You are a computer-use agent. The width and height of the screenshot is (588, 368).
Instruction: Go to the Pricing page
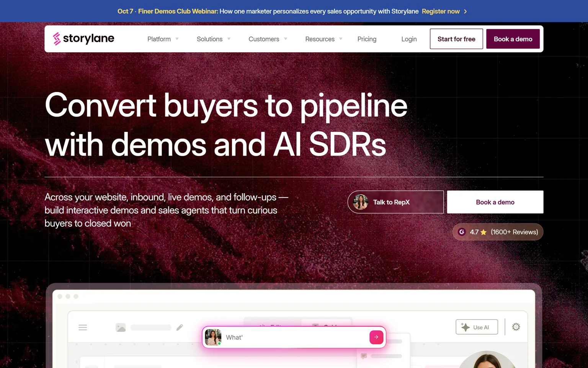(x=367, y=39)
